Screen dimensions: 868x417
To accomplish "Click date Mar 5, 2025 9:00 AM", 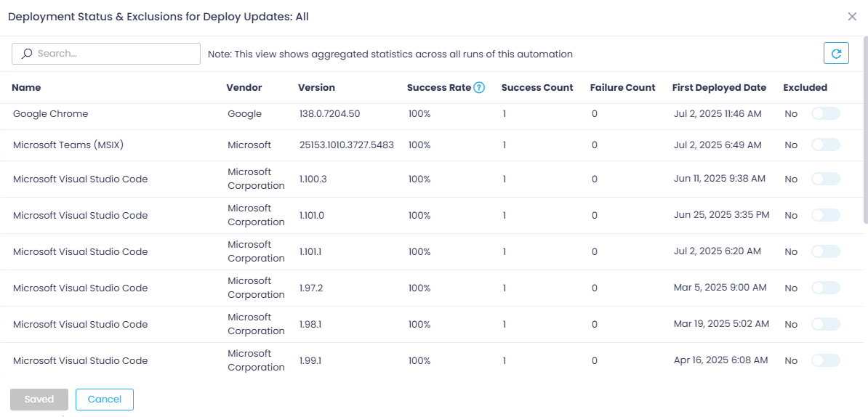I will 720,288.
